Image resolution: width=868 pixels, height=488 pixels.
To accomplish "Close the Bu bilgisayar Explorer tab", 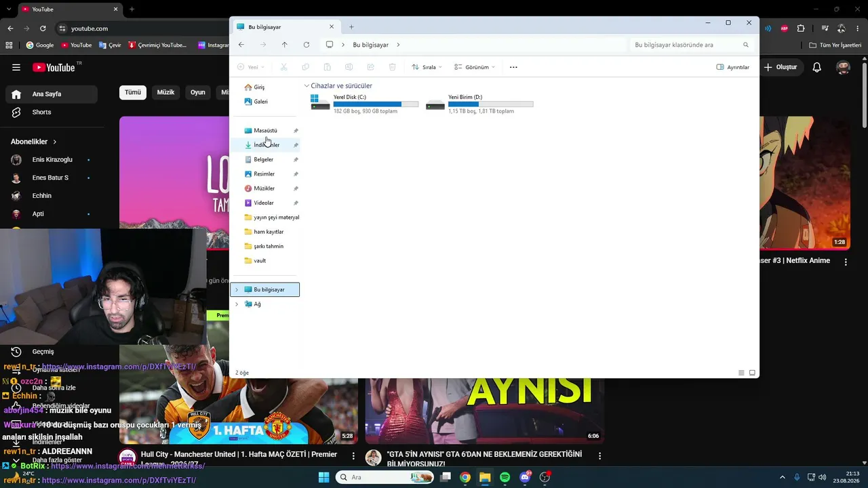I will coord(332,27).
